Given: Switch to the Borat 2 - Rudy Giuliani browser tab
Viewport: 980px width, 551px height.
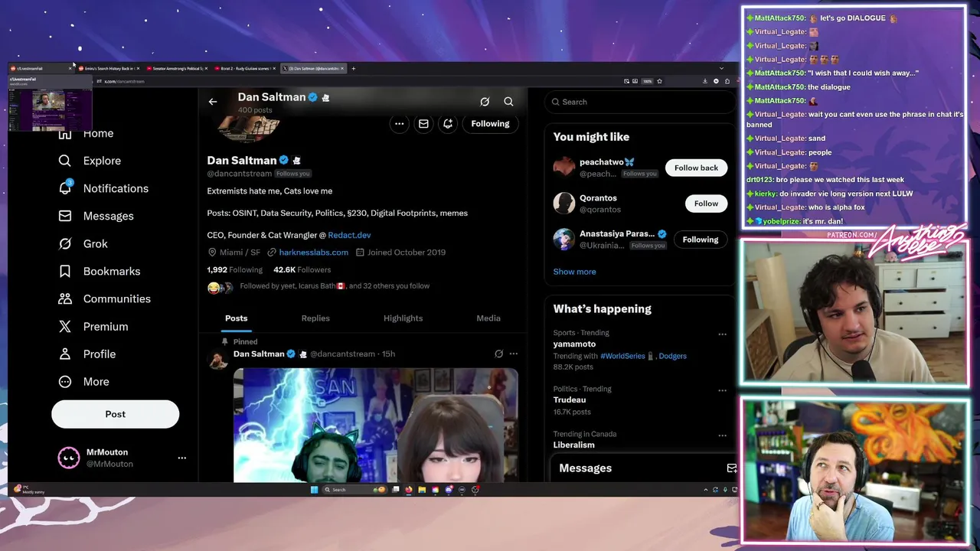Looking at the screenshot, I should pos(245,68).
